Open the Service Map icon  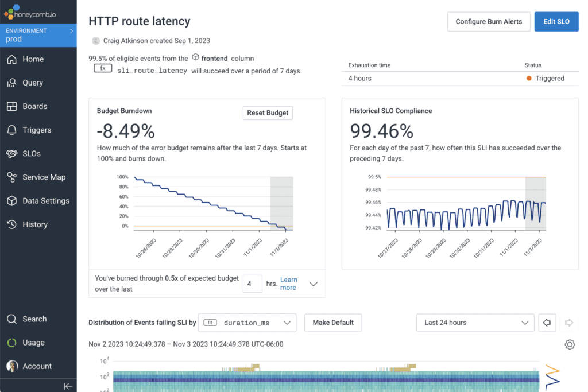click(x=11, y=177)
